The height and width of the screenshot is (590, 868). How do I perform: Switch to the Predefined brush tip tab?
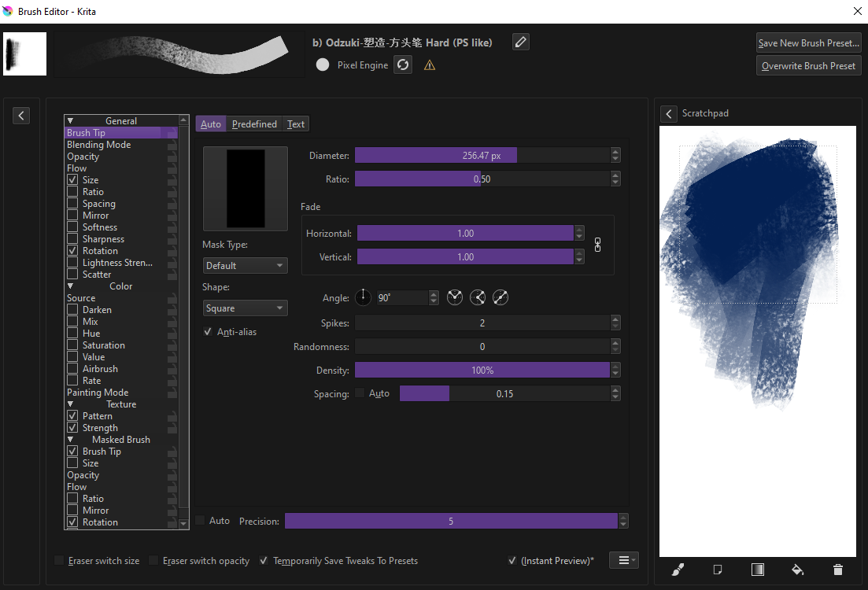(254, 124)
